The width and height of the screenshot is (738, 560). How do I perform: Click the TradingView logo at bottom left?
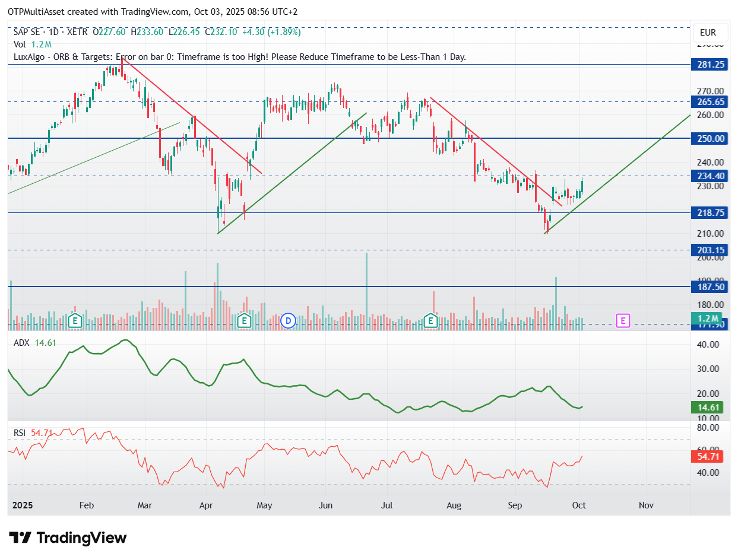click(x=68, y=538)
